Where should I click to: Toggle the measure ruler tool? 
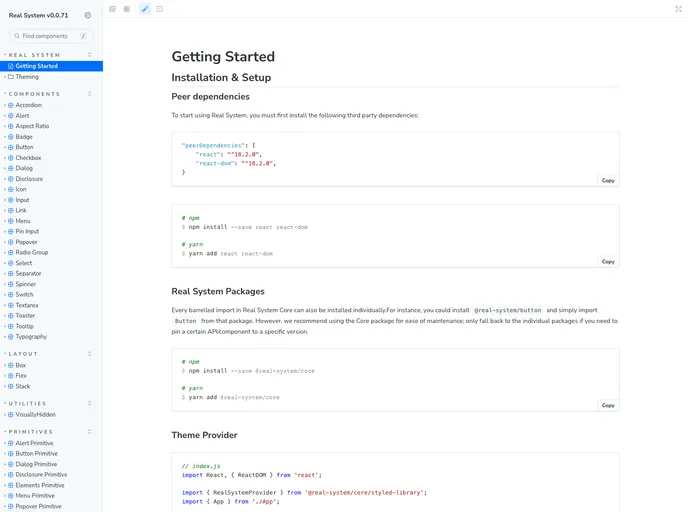(x=145, y=9)
